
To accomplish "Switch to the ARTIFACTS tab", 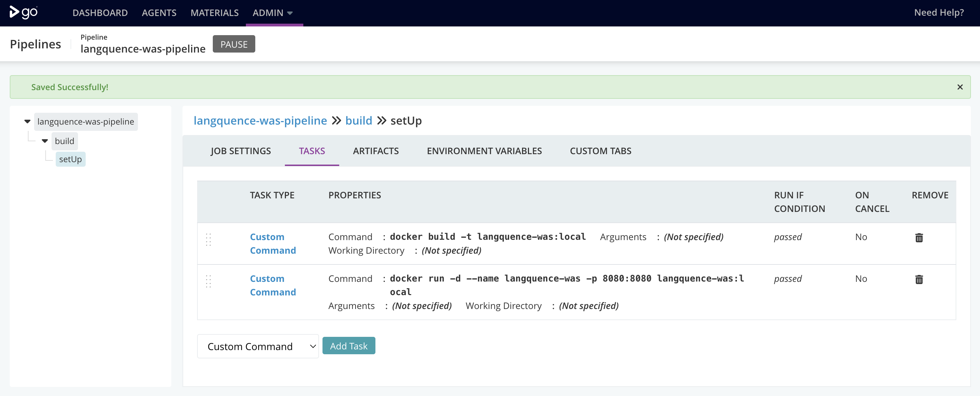I will click(x=376, y=151).
